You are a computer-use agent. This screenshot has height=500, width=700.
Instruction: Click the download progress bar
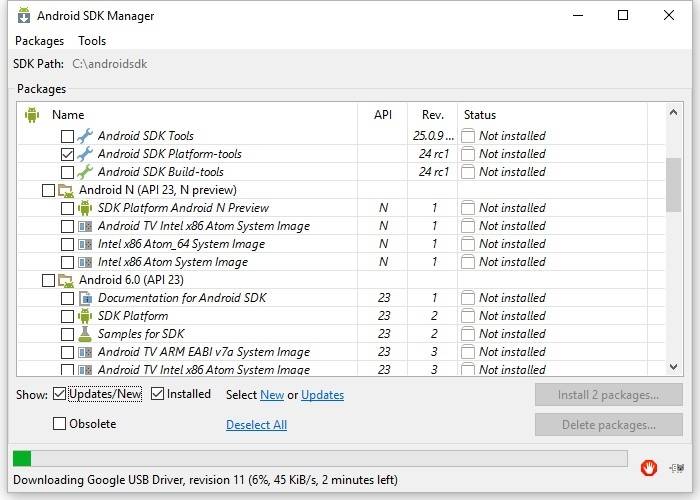[320, 458]
